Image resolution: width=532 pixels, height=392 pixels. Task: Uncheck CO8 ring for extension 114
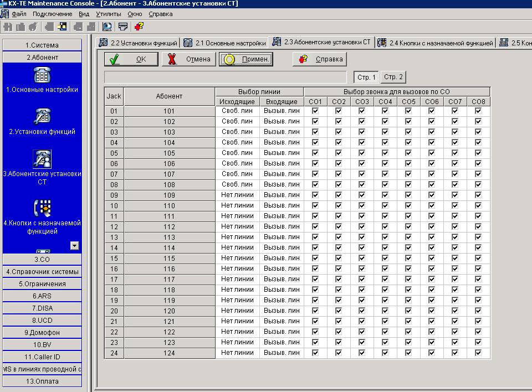pos(478,247)
